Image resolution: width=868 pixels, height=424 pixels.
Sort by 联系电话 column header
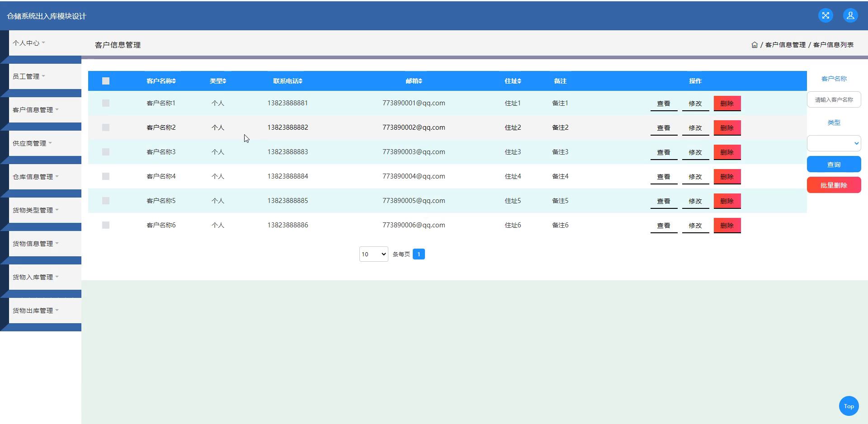tap(288, 81)
